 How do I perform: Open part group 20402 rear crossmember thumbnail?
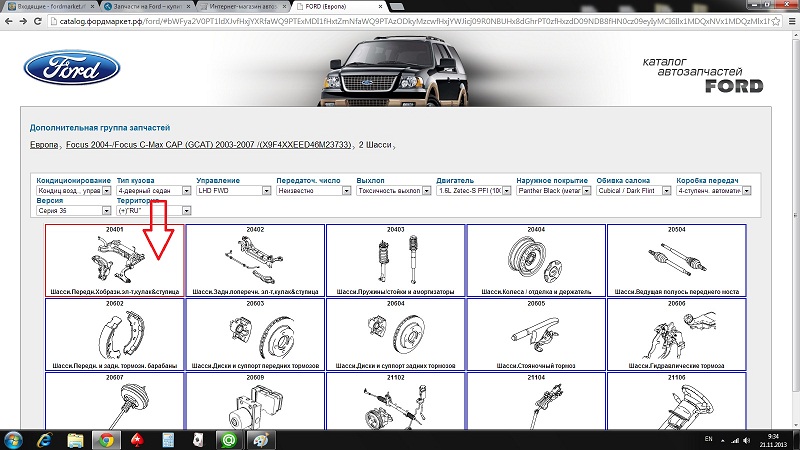(255, 260)
